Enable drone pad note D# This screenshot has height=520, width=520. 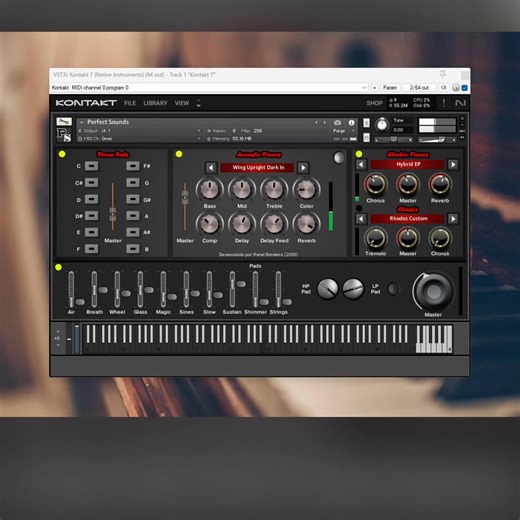tap(91, 215)
